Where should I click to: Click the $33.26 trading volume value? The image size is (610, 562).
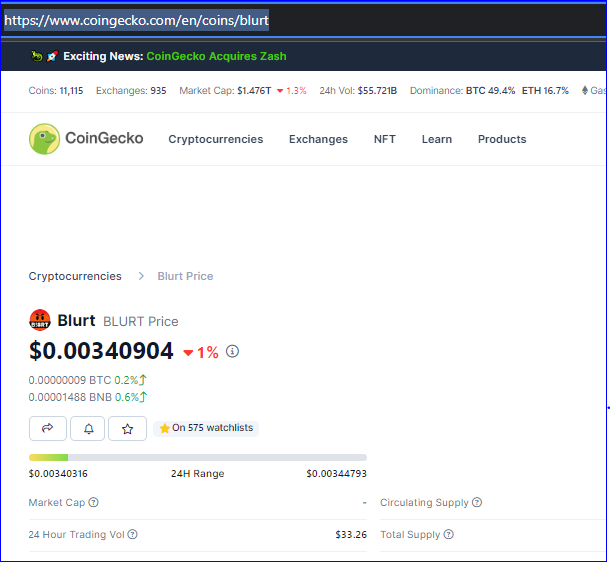351,535
